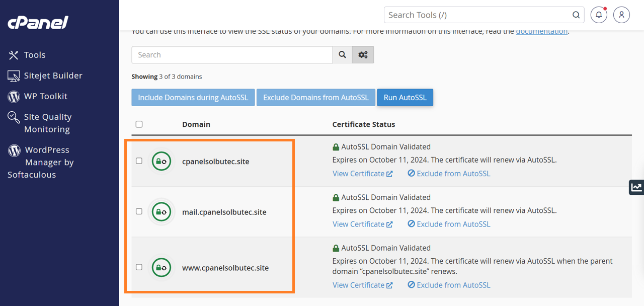644x306 pixels.
Task: Open View Certificate link for cpanelsolbutec.site
Action: tap(362, 174)
